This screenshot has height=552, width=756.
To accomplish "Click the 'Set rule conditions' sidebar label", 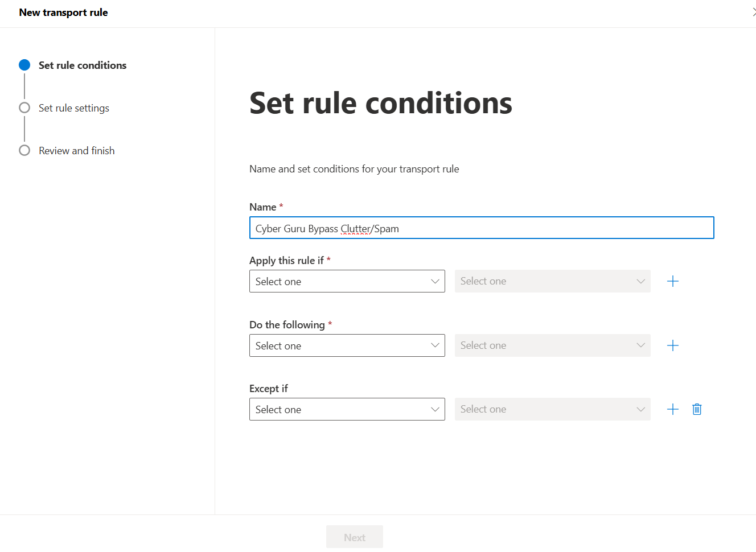I will point(83,65).
